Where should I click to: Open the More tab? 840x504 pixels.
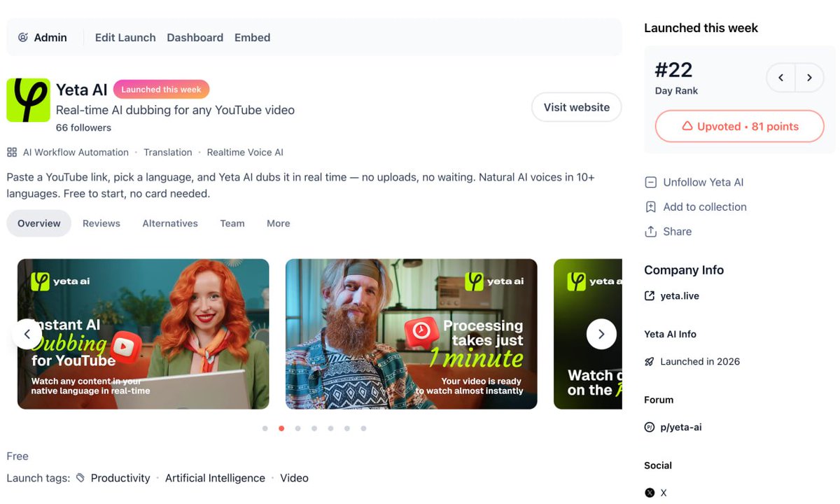(278, 223)
